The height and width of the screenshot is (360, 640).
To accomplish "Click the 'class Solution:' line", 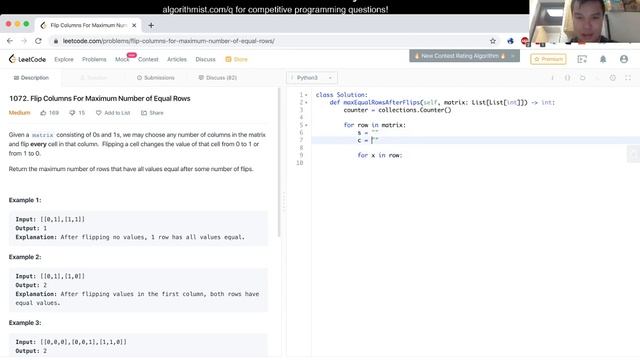I will pyautogui.click(x=342, y=95).
